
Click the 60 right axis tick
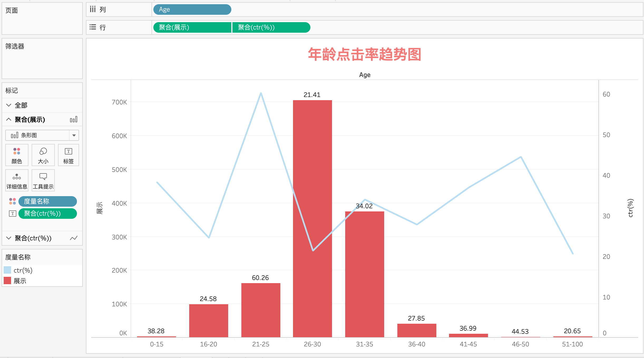click(606, 94)
